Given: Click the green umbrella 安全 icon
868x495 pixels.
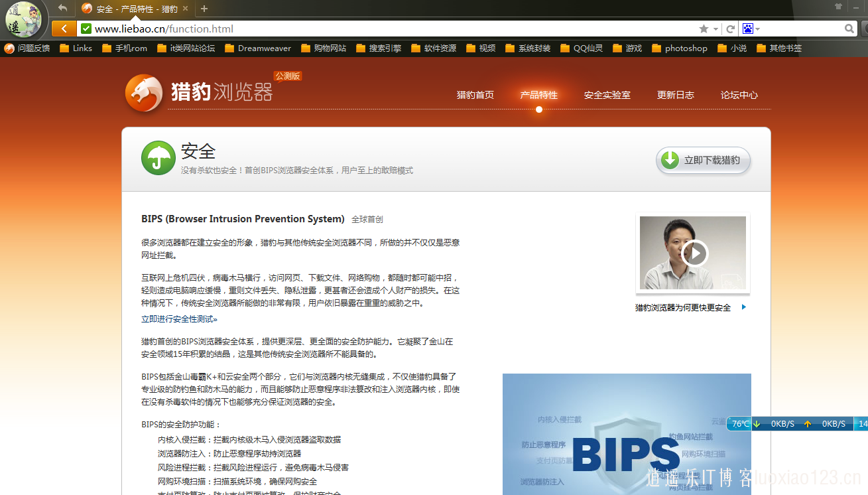Looking at the screenshot, I should click(158, 158).
